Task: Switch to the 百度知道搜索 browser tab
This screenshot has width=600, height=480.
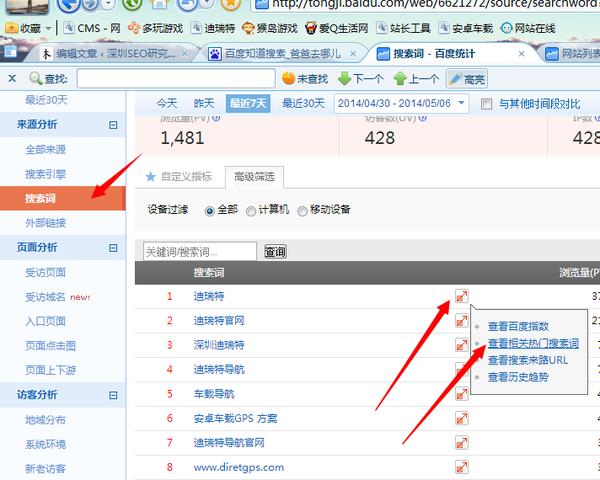Action: click(282, 54)
